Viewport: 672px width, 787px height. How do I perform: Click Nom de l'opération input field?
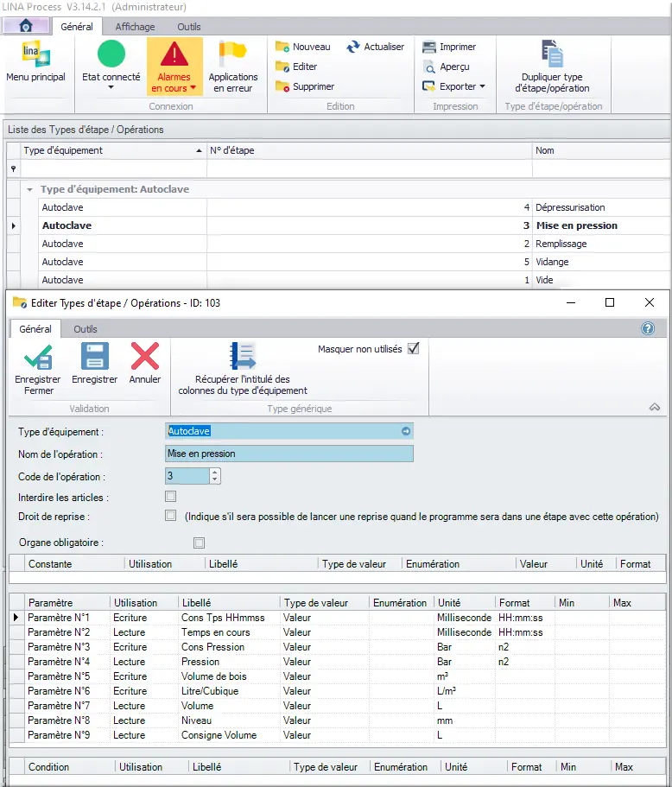click(x=289, y=454)
